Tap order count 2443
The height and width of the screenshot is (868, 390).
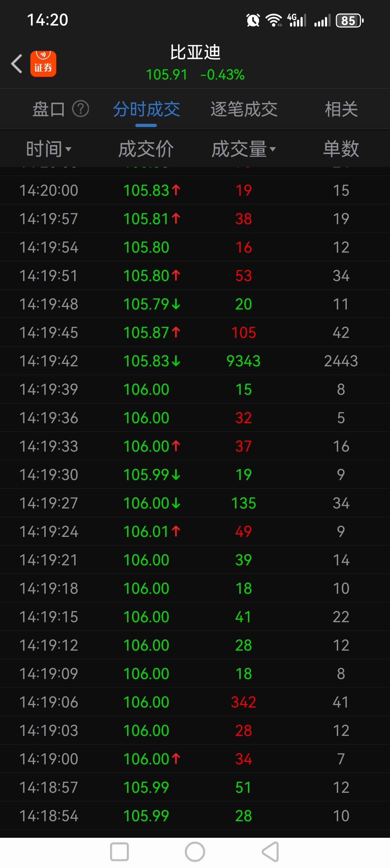(341, 361)
